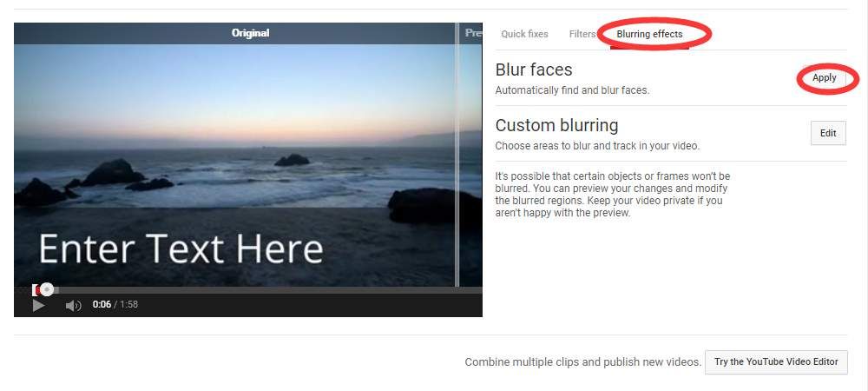868x391 pixels.
Task: Click the white playhead scrubber handle
Action: (47, 289)
